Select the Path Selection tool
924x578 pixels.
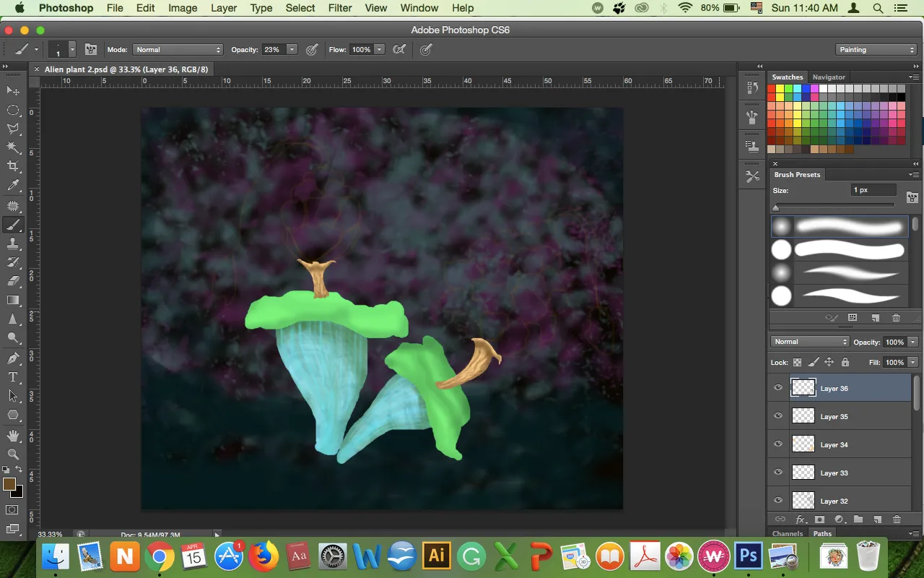[13, 396]
